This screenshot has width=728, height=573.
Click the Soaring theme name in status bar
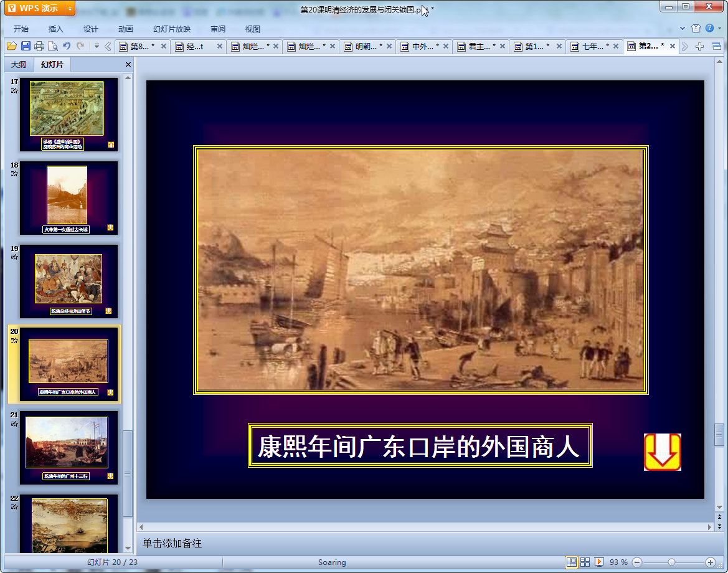[x=332, y=562]
